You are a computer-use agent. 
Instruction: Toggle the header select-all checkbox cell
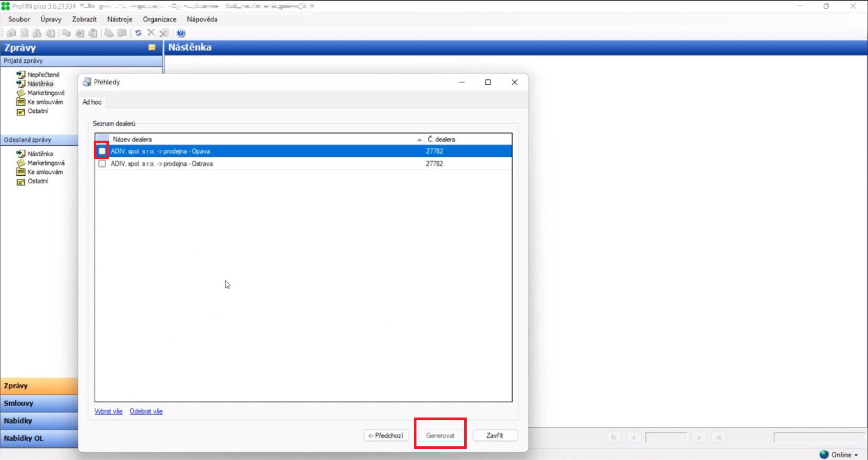coord(102,139)
